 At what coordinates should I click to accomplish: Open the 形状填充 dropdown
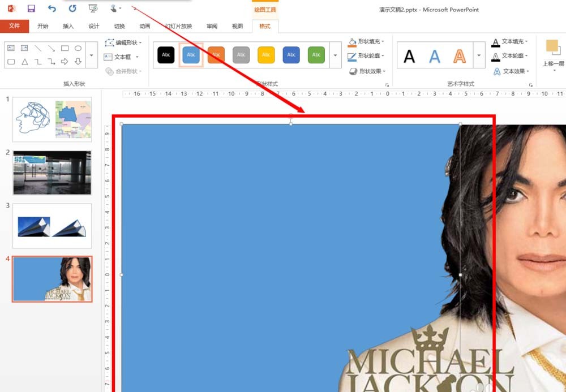tap(366, 42)
